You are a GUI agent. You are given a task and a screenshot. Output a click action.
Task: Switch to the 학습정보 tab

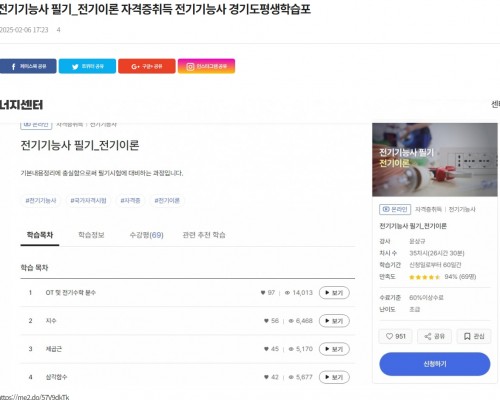(x=91, y=235)
